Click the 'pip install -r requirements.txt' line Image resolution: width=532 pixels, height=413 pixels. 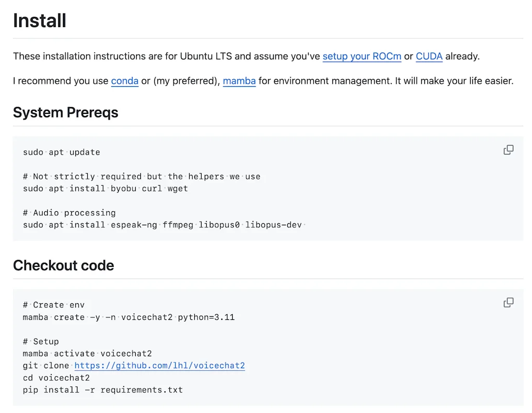pos(103,390)
